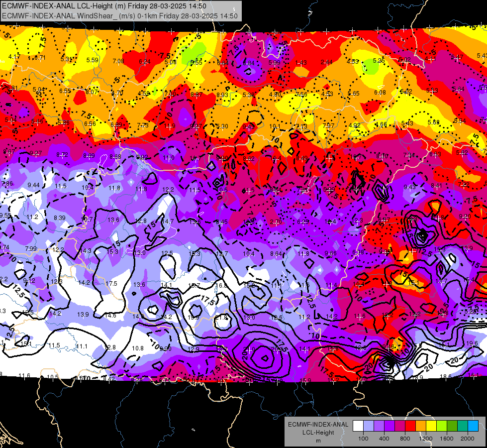
Task: Click the legend tick label '1600'
Action: (x=447, y=439)
